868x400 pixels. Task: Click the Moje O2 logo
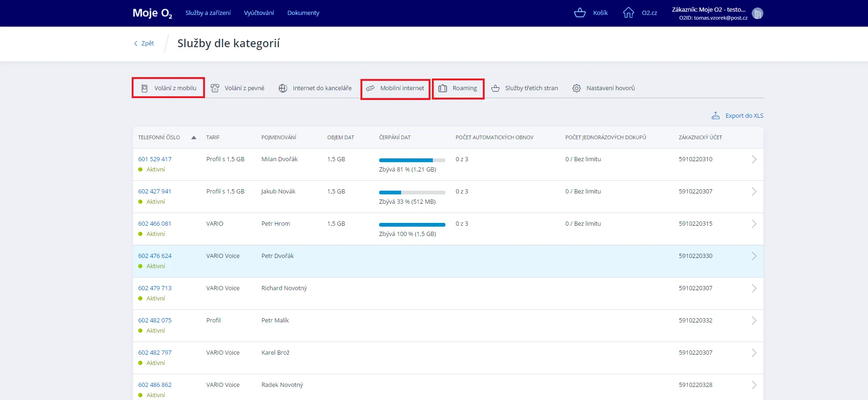tap(152, 13)
